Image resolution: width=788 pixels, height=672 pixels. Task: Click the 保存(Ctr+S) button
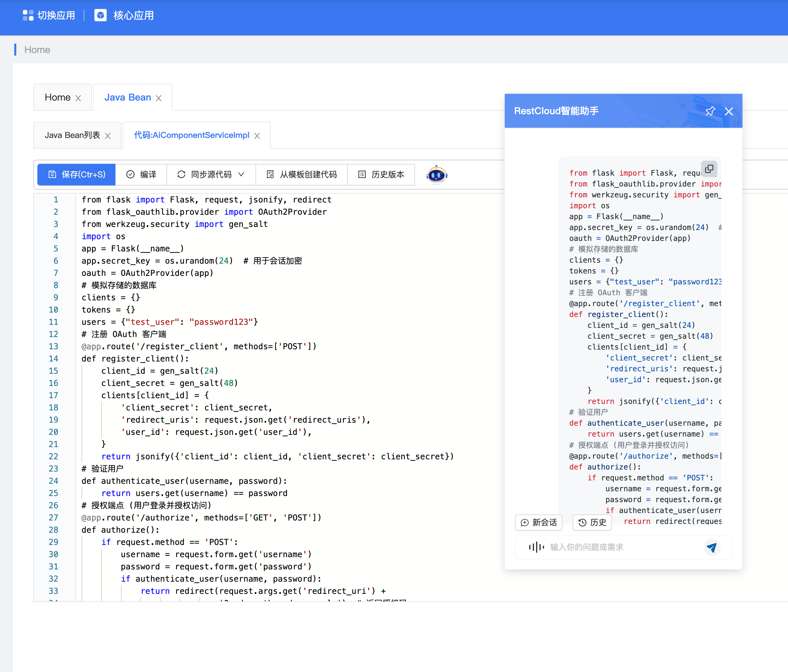(76, 175)
